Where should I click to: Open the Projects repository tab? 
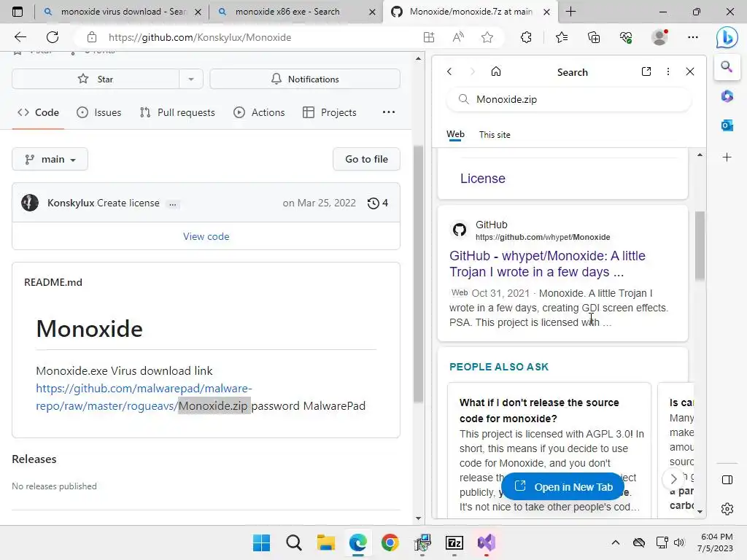(330, 112)
